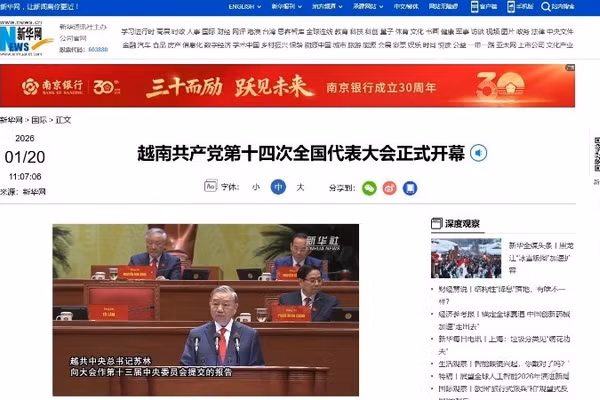Click the font size Aa icon
This screenshot has width=600, height=400.
(210, 187)
